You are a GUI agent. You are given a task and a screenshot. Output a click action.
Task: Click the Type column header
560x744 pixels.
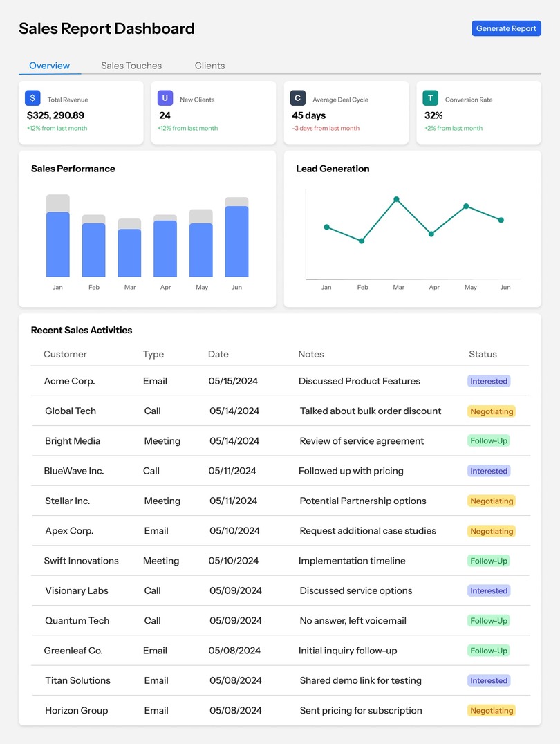coord(153,355)
